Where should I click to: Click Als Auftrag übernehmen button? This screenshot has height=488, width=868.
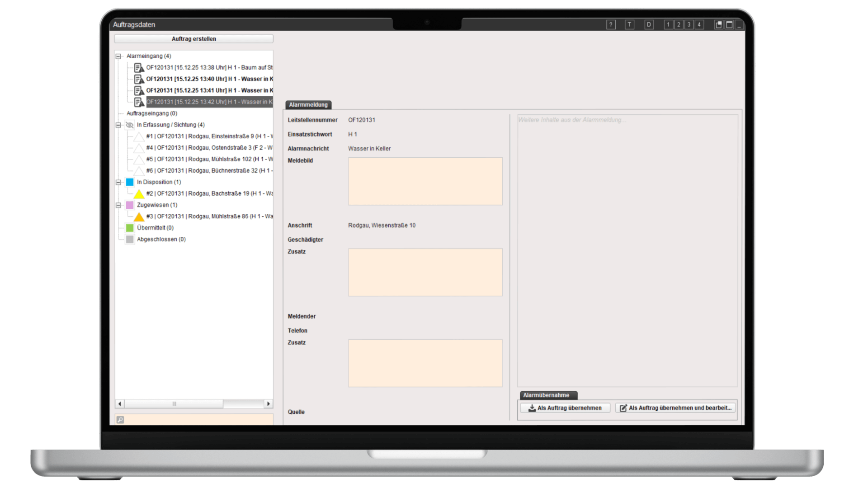click(565, 408)
